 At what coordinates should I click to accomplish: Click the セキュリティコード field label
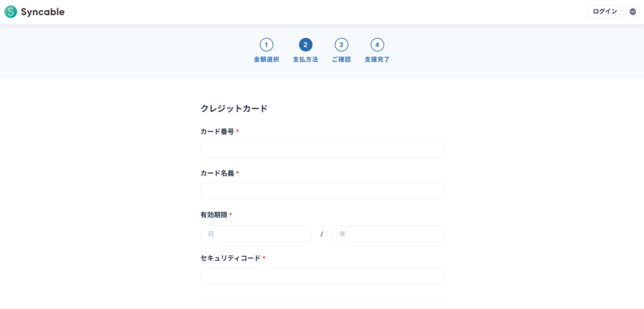(230, 258)
